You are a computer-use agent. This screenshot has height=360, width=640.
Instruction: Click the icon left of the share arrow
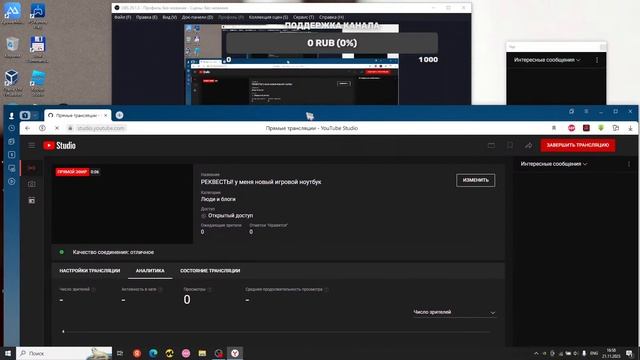point(510,145)
